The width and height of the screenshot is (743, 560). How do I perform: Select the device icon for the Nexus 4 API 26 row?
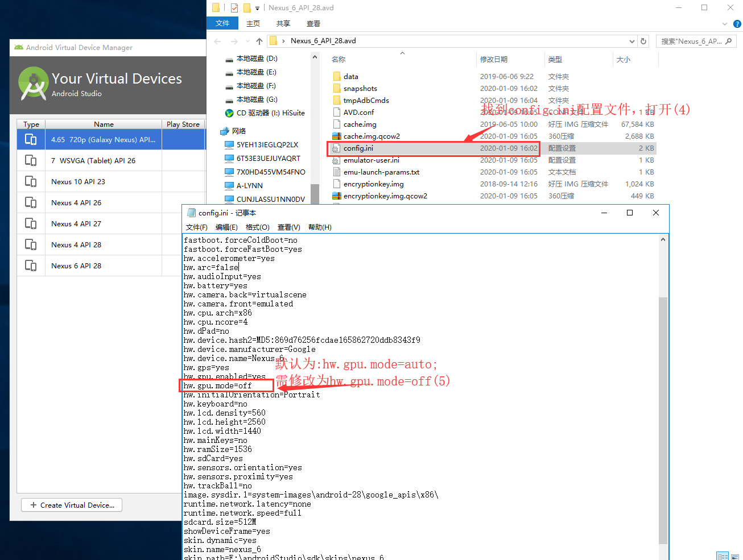click(31, 202)
